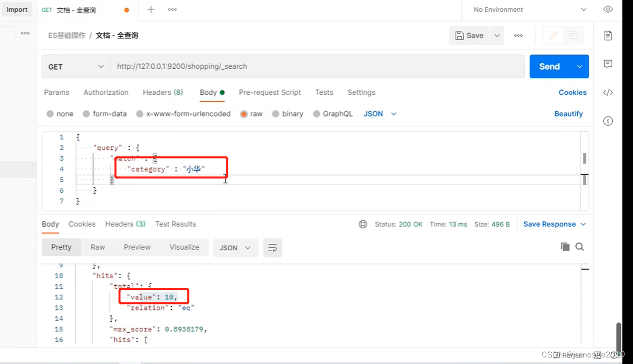Switch to the response Cookies tab
This screenshot has width=633, height=364.
pyautogui.click(x=82, y=224)
